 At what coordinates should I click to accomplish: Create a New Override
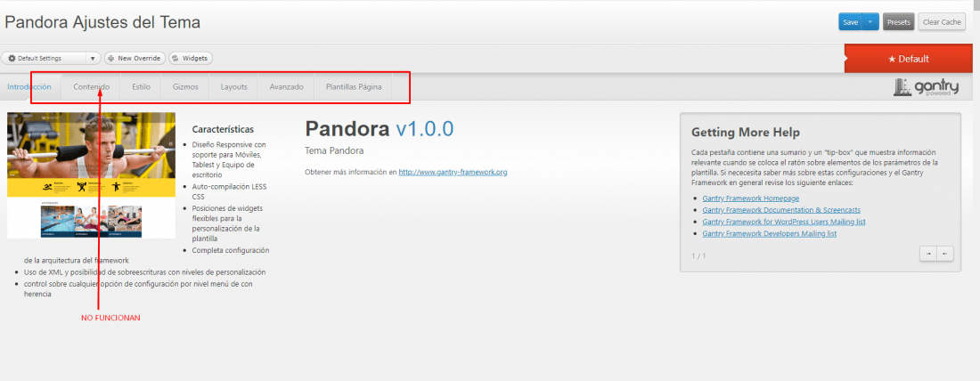(135, 58)
